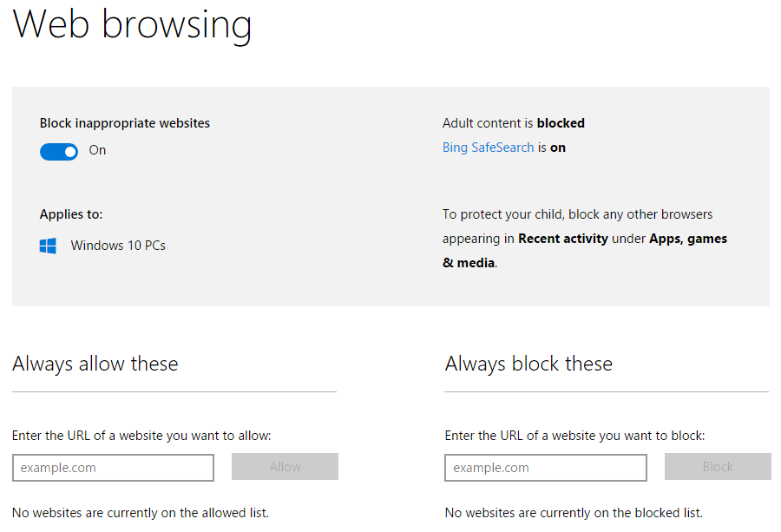781x532 pixels.
Task: Open the Bing SafeSearch link
Action: [x=488, y=148]
